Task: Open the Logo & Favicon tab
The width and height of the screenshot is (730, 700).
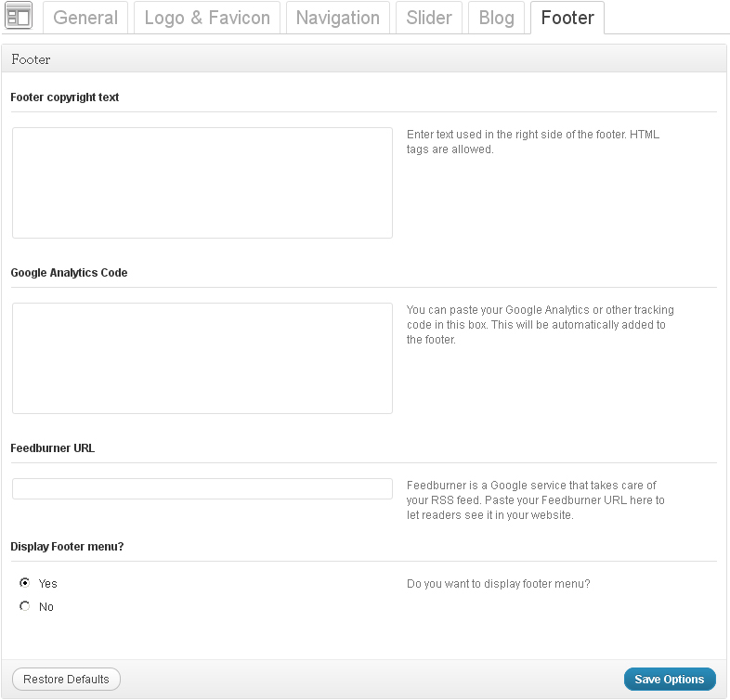Action: 207,18
